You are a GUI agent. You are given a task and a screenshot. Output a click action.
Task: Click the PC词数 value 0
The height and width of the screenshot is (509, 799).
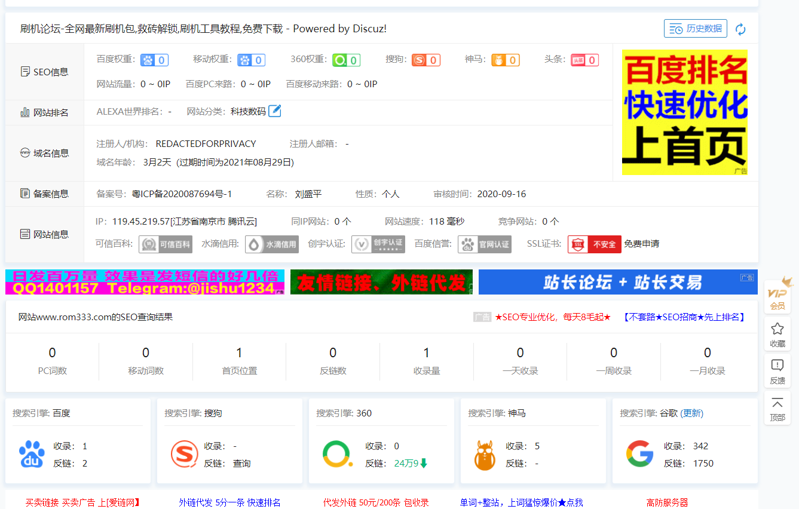[x=52, y=353]
